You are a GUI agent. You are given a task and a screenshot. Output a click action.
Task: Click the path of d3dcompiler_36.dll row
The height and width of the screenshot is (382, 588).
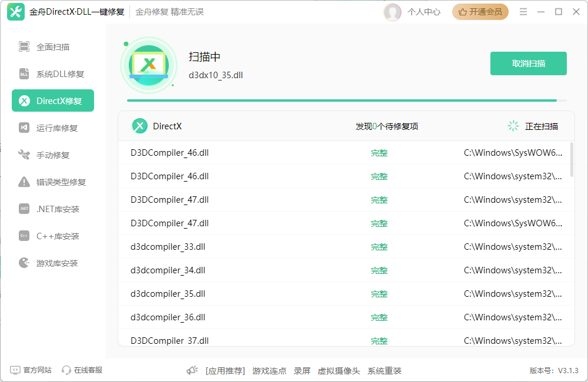[513, 317]
